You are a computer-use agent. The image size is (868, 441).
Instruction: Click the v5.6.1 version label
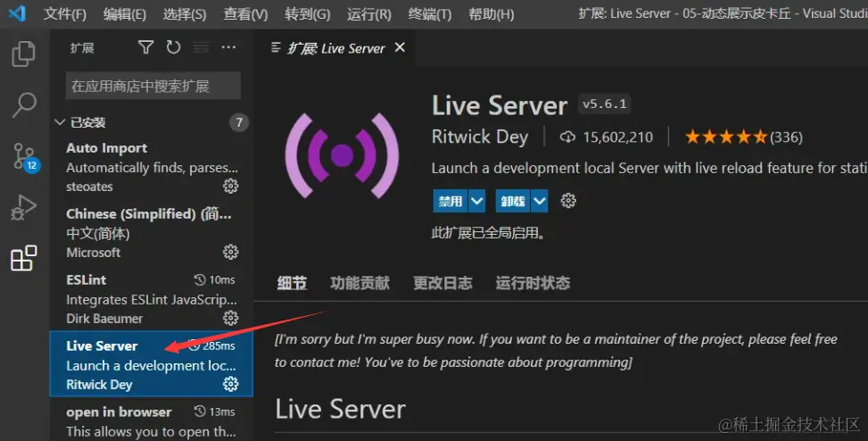click(605, 104)
